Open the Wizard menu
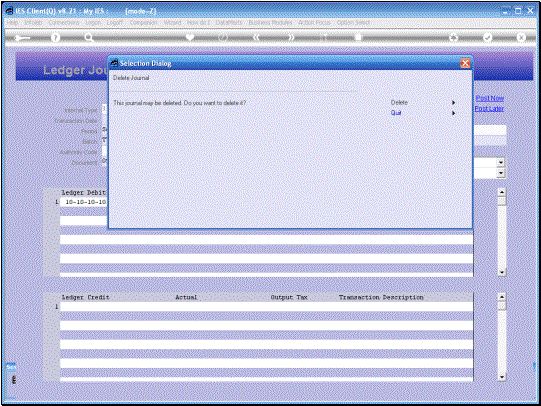This screenshot has width=541, height=406. [x=172, y=22]
